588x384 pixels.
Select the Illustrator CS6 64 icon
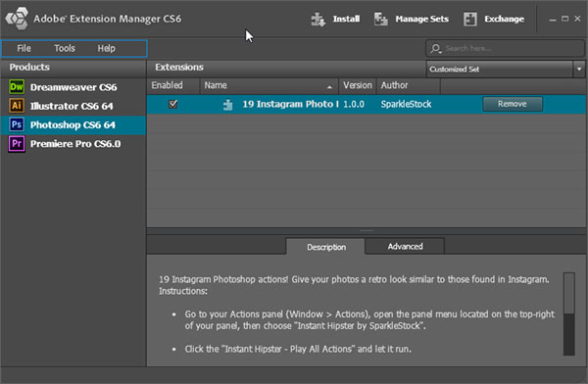tap(17, 106)
